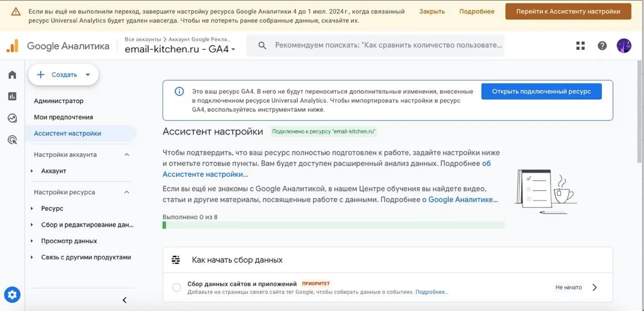
Task: Collapse the Настройки аккаунта section
Action: (x=127, y=154)
